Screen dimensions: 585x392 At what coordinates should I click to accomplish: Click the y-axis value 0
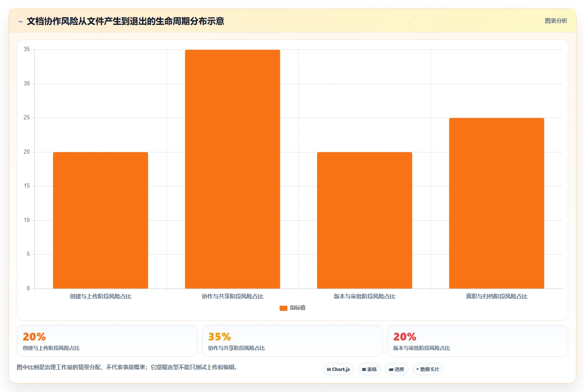tap(28, 288)
